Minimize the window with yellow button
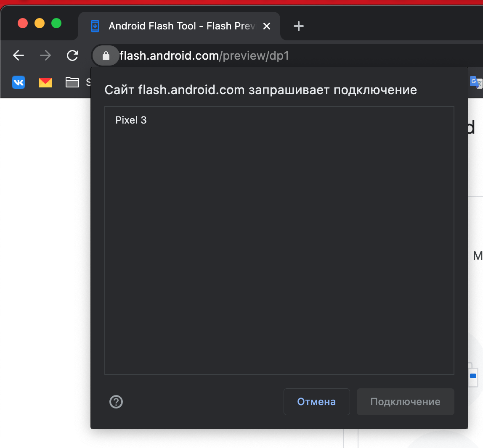The image size is (483, 448). click(40, 23)
